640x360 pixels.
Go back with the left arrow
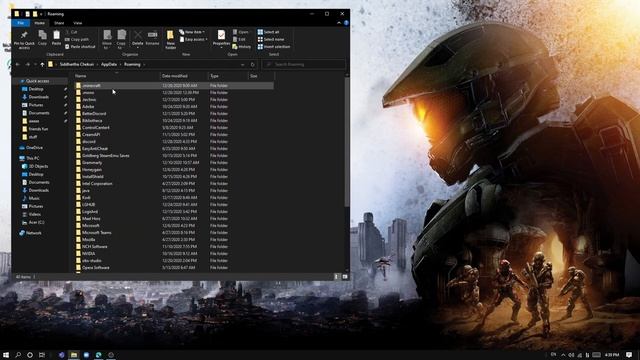tap(18, 64)
